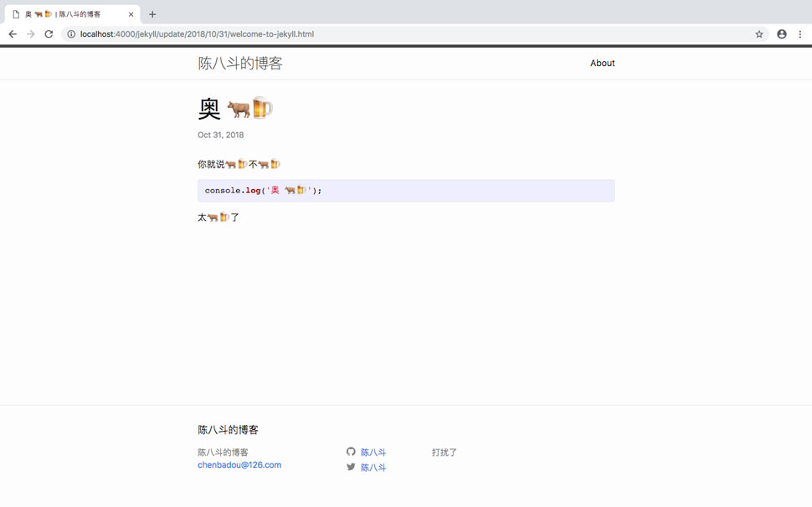This screenshot has height=507, width=812.
Task: Close the current browser tab
Action: click(131, 14)
